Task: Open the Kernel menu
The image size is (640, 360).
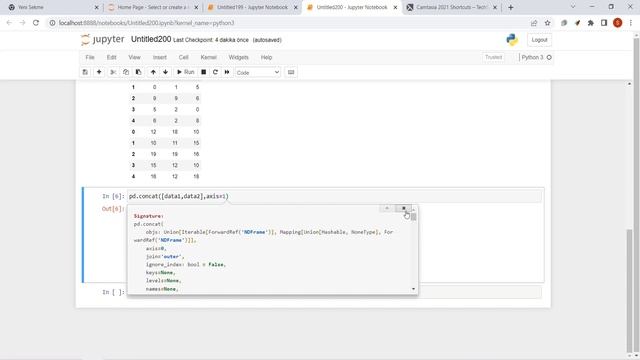Action: point(209,58)
